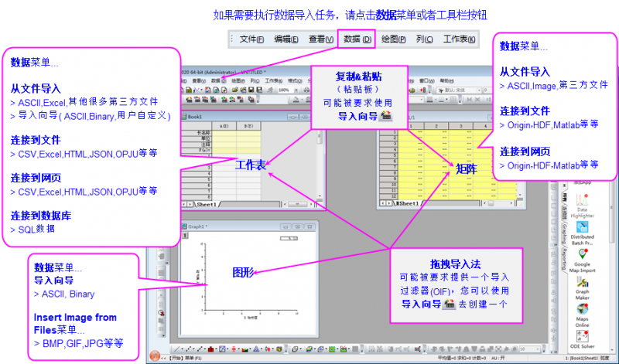Viewport: 619px width, 364px height.
Task: Click the Book1 workbook title icon
Action: point(184,117)
